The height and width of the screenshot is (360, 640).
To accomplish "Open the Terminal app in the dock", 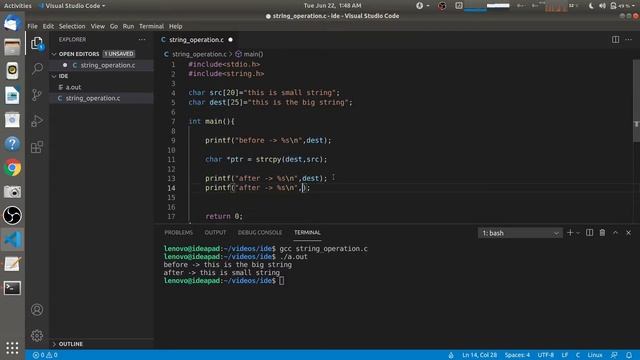I will pyautogui.click(x=12, y=288).
